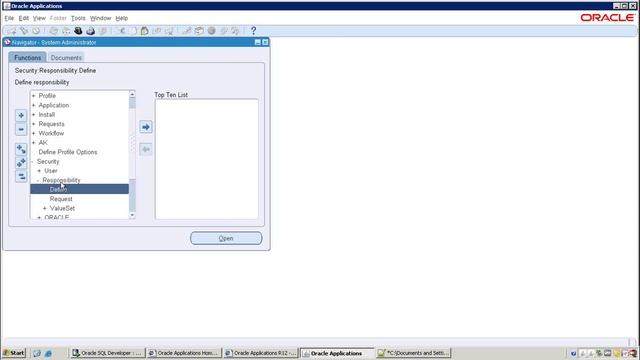Click the Open button
Viewport: 640px width, 360px height.
click(x=226, y=238)
